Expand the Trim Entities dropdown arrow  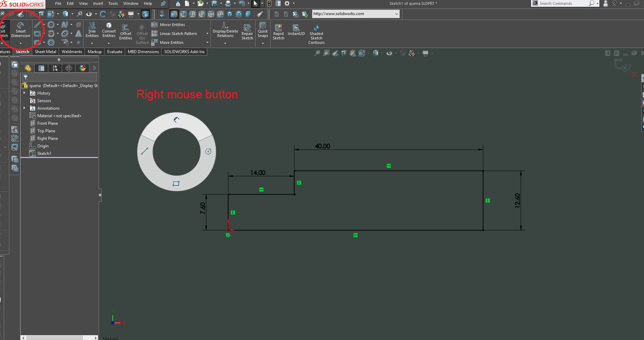[x=92, y=43]
